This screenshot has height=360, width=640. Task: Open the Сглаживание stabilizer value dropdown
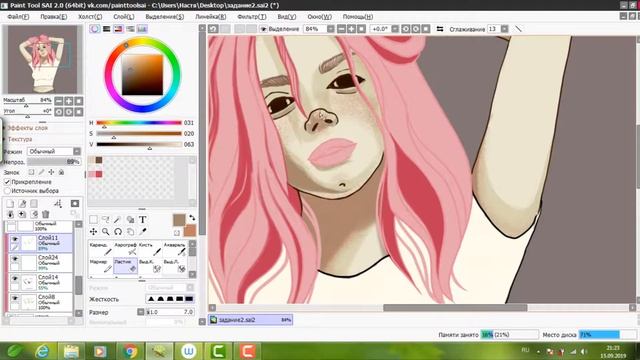pos(504,29)
